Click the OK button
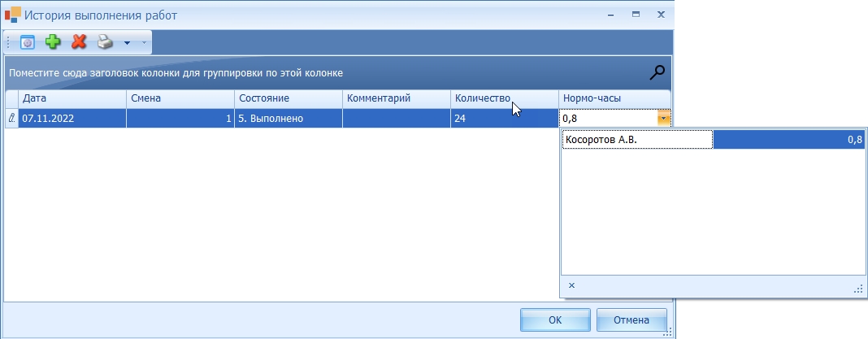This screenshot has height=339, width=868. click(x=555, y=320)
